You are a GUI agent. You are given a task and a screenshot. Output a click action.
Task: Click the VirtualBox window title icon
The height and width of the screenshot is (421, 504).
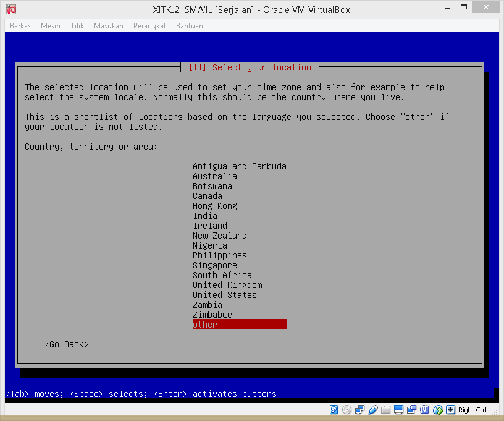[11, 10]
